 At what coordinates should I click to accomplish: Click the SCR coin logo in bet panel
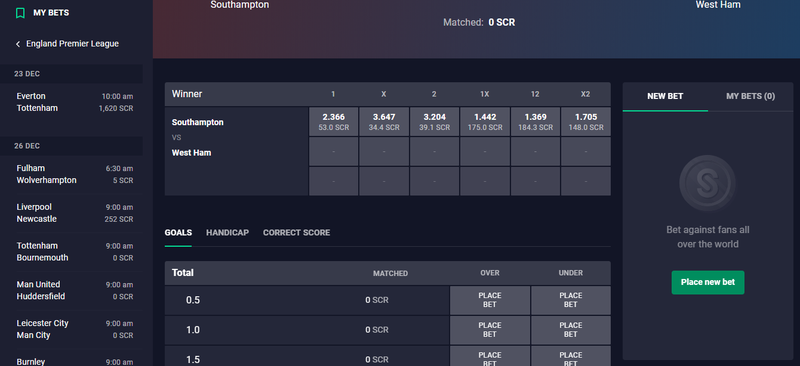pyautogui.click(x=708, y=183)
